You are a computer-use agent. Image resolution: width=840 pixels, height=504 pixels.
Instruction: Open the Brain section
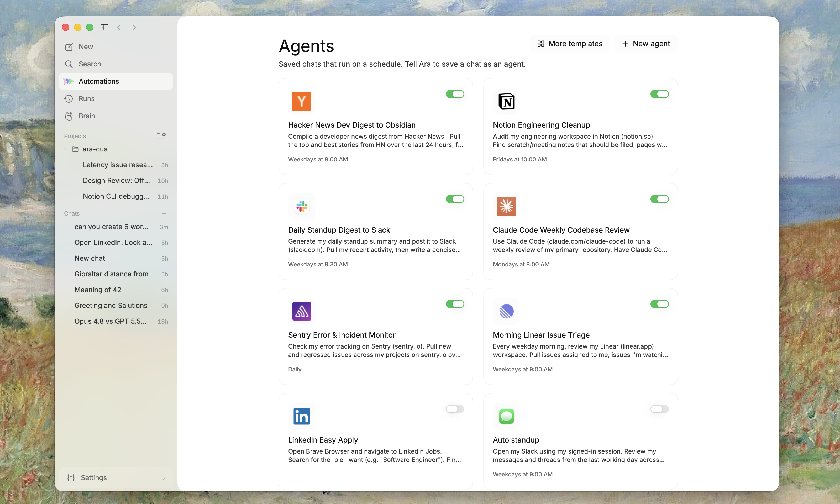click(116, 116)
